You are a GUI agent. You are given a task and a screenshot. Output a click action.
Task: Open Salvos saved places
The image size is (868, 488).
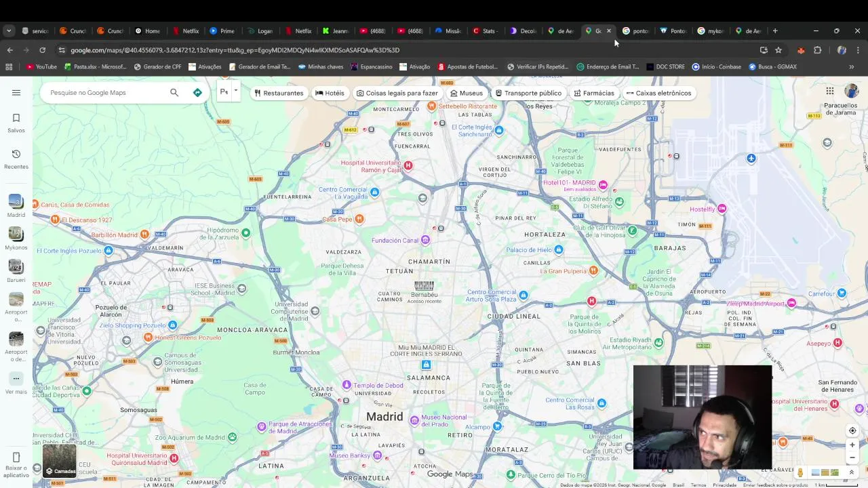pyautogui.click(x=16, y=123)
